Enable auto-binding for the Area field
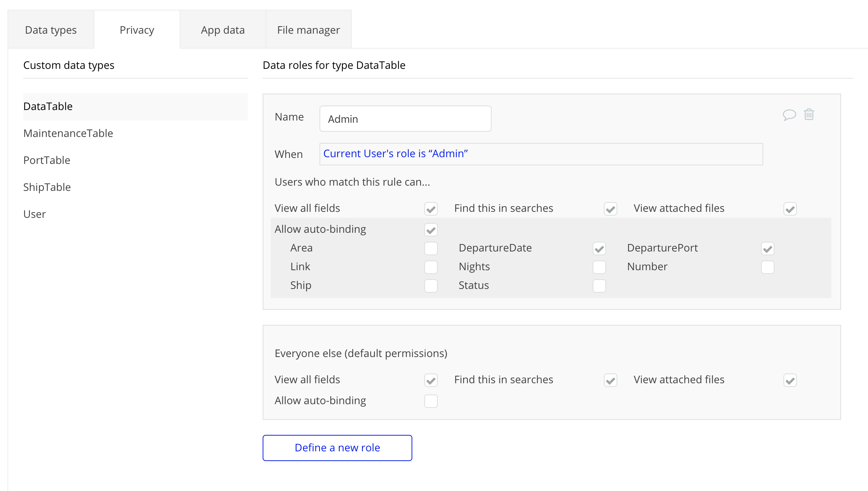Image resolution: width=868 pixels, height=491 pixels. (431, 248)
